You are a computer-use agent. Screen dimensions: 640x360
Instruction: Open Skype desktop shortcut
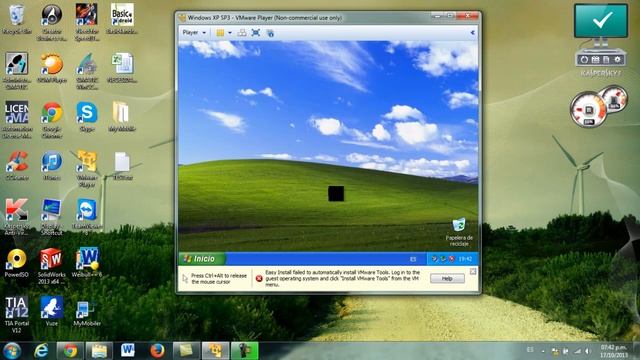coord(87,116)
